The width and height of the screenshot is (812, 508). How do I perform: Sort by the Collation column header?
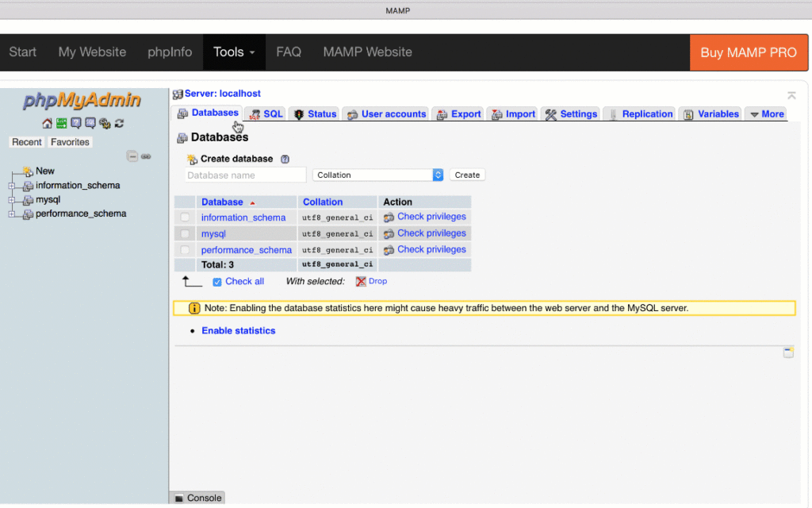click(x=323, y=202)
